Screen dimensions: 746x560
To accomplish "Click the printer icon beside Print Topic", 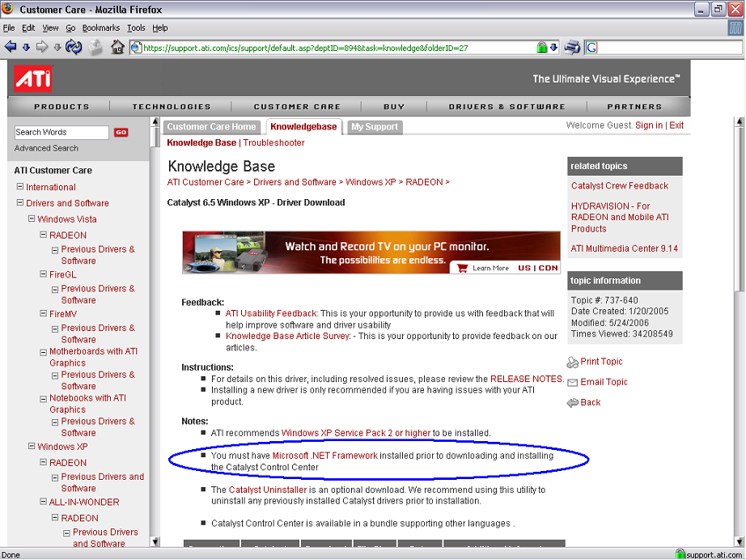I will tap(572, 363).
